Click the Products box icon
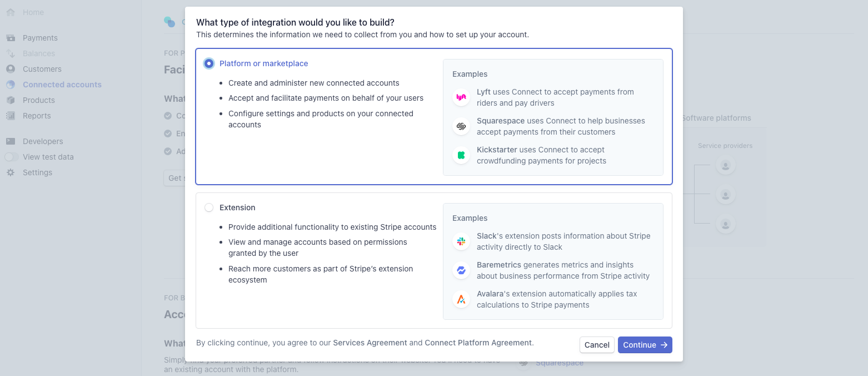The width and height of the screenshot is (868, 376). [x=11, y=100]
